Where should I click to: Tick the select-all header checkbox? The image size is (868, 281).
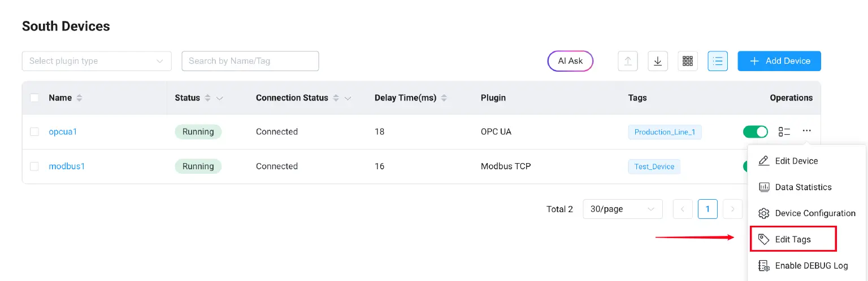[34, 98]
